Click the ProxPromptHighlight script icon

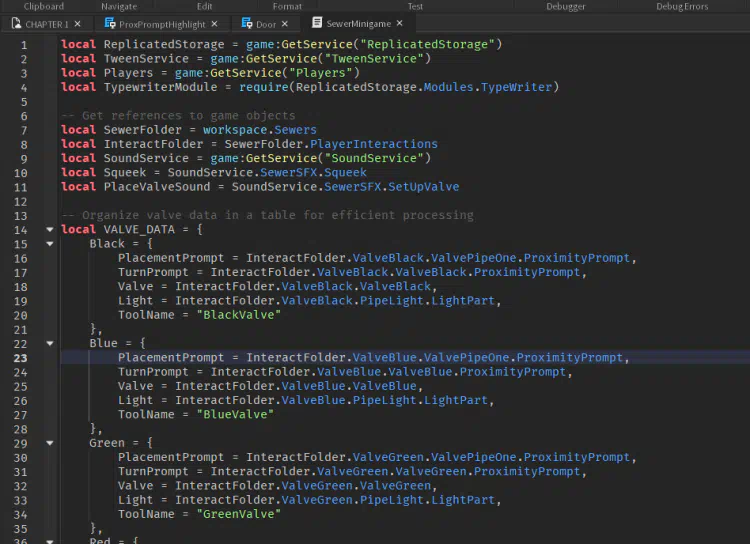coord(110,23)
